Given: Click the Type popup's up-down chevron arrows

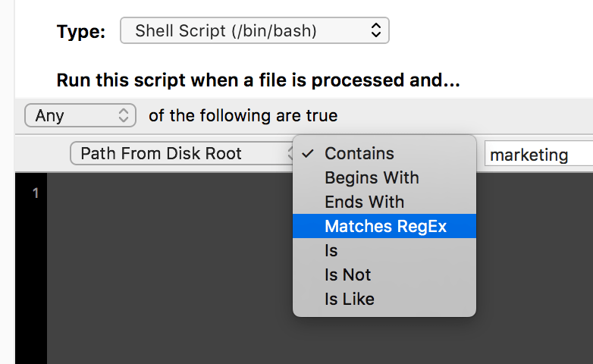Looking at the screenshot, I should tap(376, 30).
